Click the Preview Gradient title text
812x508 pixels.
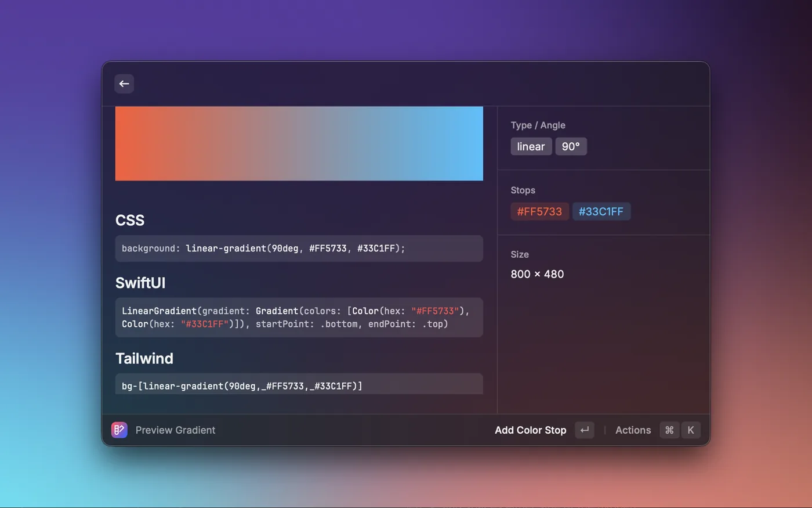175,430
